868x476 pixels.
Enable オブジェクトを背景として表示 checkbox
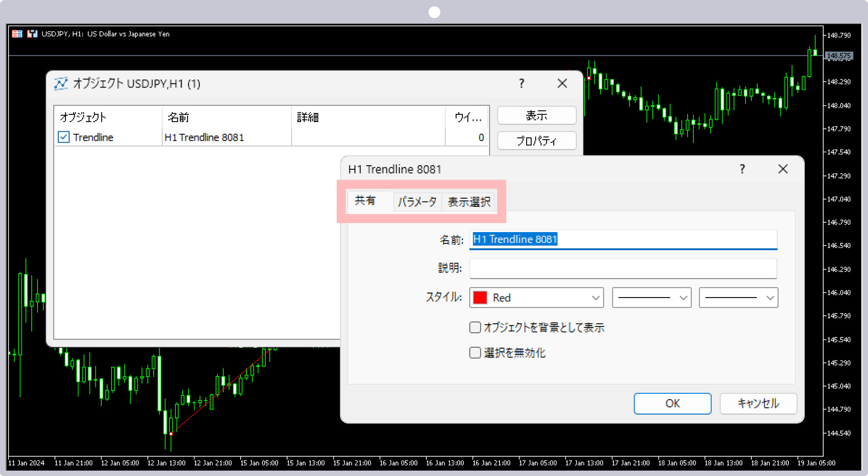click(475, 327)
